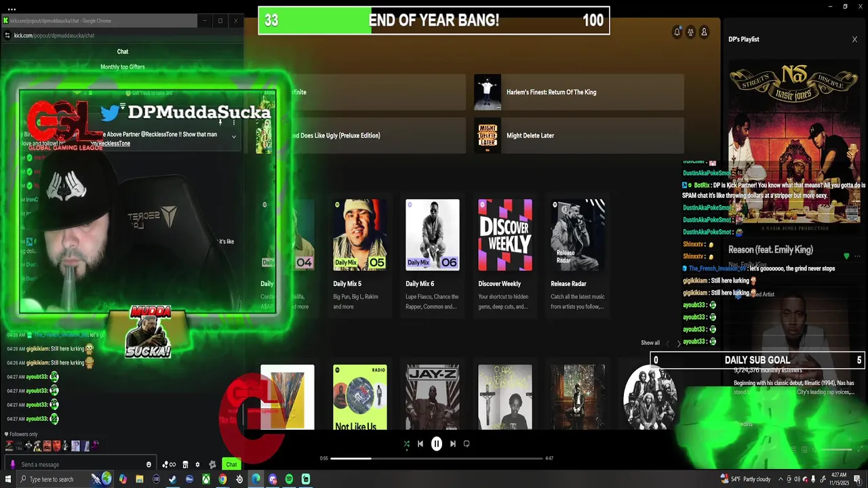Skip to previous track in Spotify
The width and height of the screenshot is (868, 488).
(x=420, y=444)
